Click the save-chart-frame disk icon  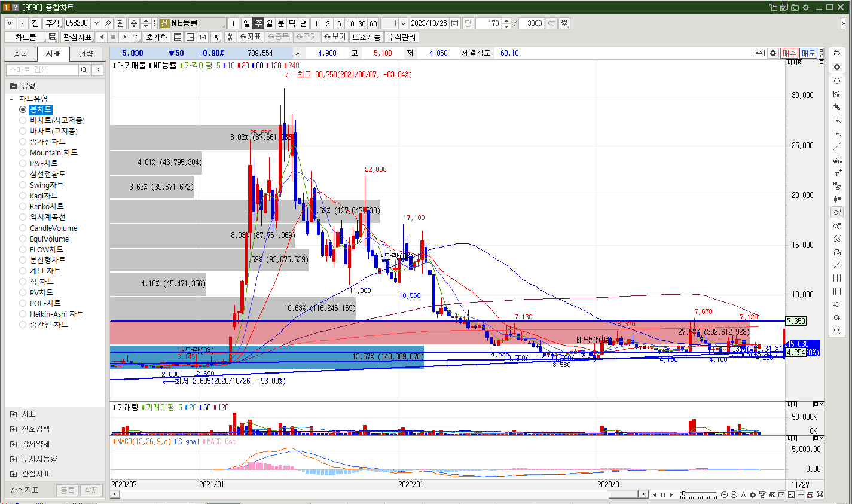pos(53,37)
